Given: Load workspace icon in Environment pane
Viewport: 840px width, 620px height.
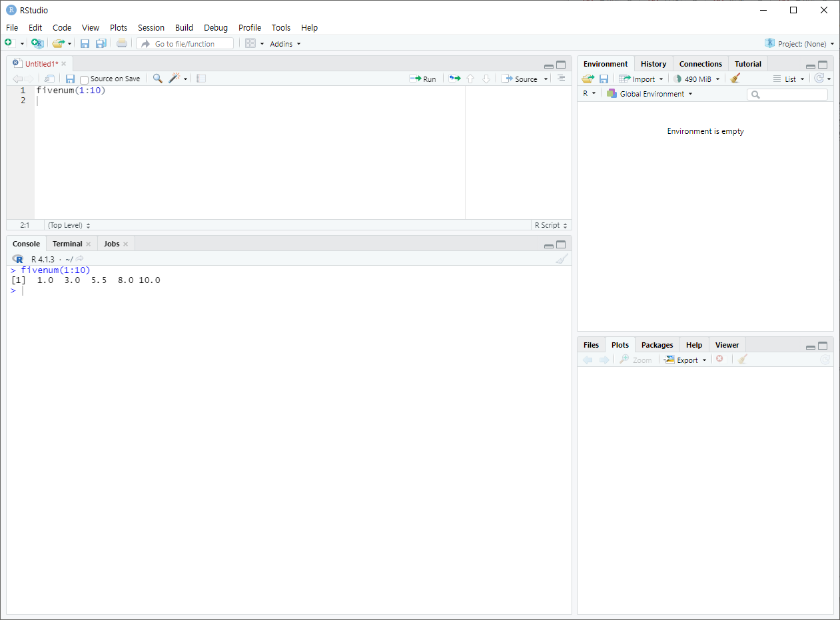Looking at the screenshot, I should pos(588,79).
